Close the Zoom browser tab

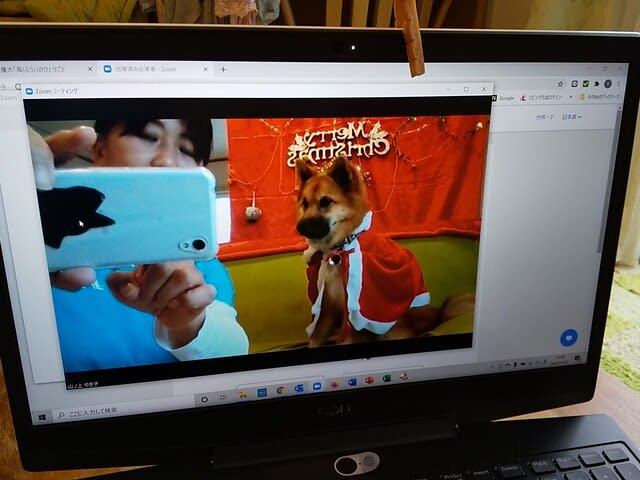click(205, 69)
